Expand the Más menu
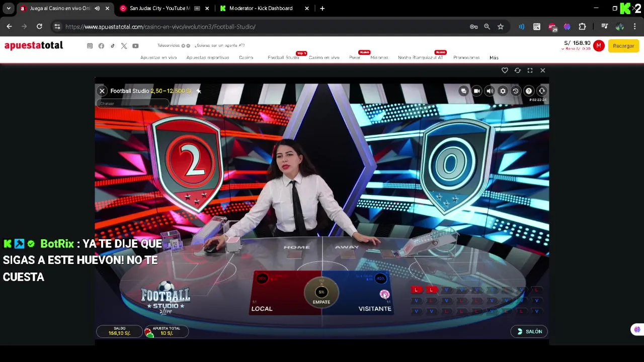Viewport: 644px width, 362px height. pyautogui.click(x=494, y=57)
